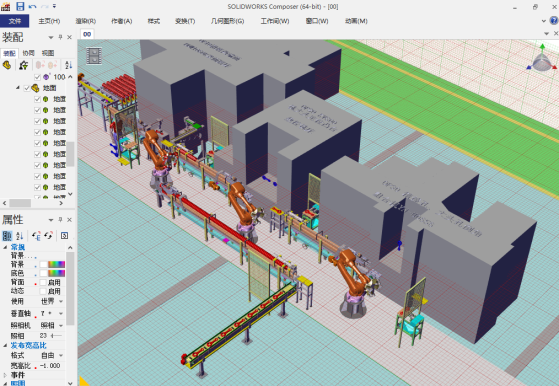Click the assembly tree horizontal scrollbar
Screen dimensions: 559x386
tap(33, 203)
